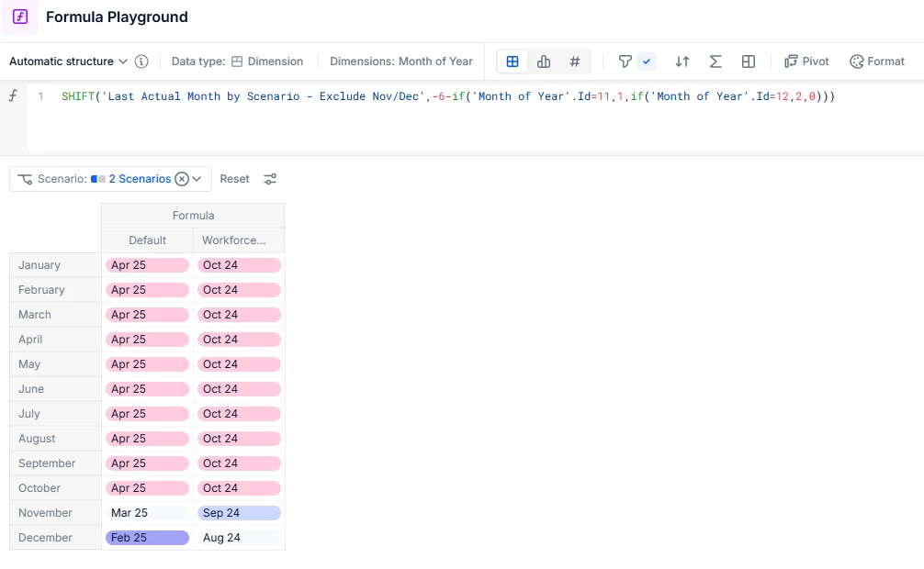Click the Default column header
Image resolution: width=924 pixels, height=569 pixels.
[147, 240]
